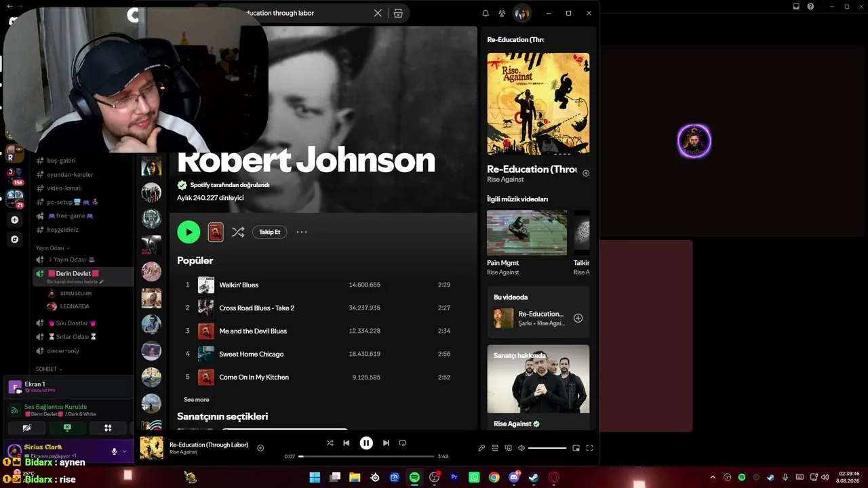Toggle Discord microphone mute
The image size is (868, 488).
click(114, 451)
